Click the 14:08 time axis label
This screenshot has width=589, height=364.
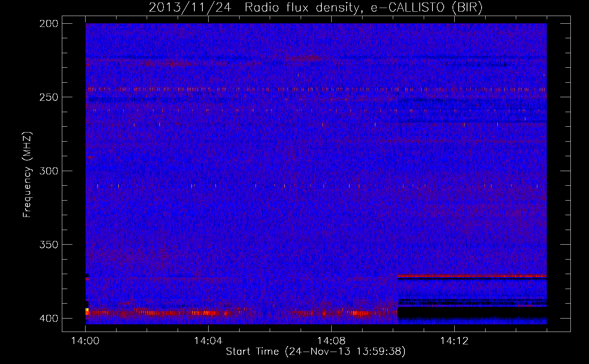point(331,341)
